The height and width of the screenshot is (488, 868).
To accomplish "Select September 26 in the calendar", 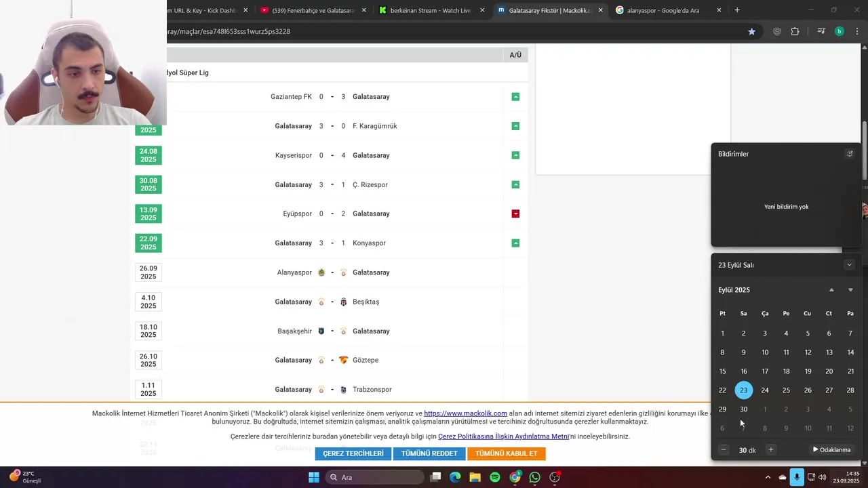I will pyautogui.click(x=808, y=390).
